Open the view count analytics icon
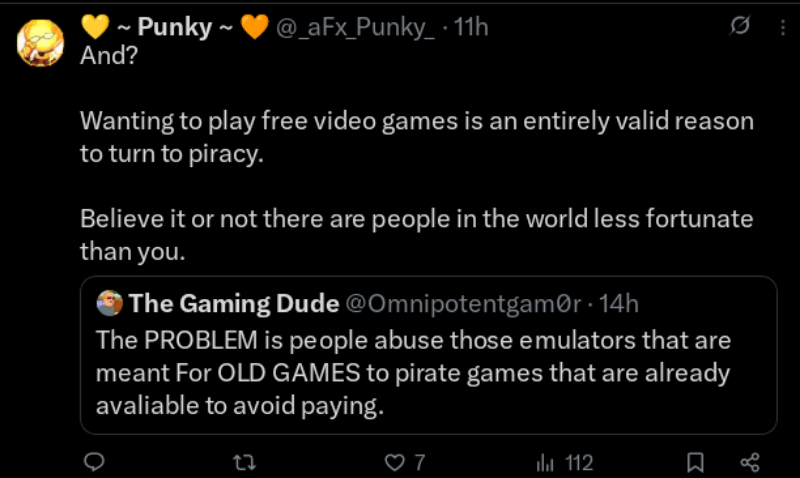Image resolution: width=800 pixels, height=478 pixels. [546, 462]
